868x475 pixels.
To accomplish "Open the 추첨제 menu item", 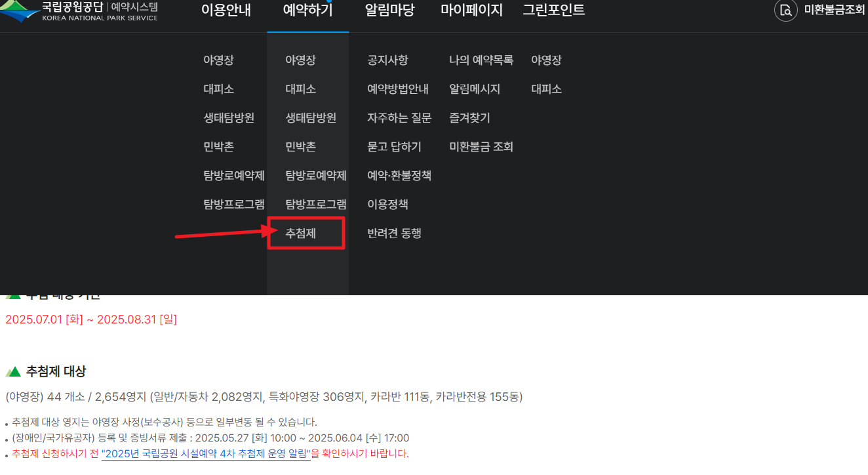I will point(300,234).
